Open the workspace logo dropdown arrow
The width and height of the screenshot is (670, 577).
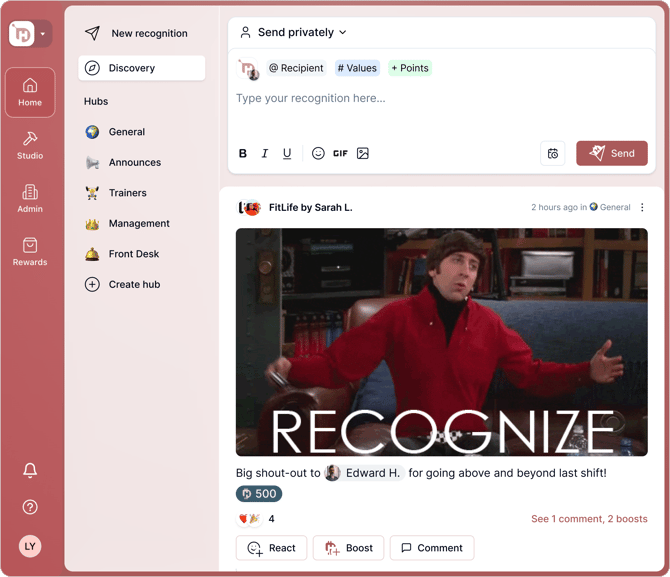[x=43, y=34]
